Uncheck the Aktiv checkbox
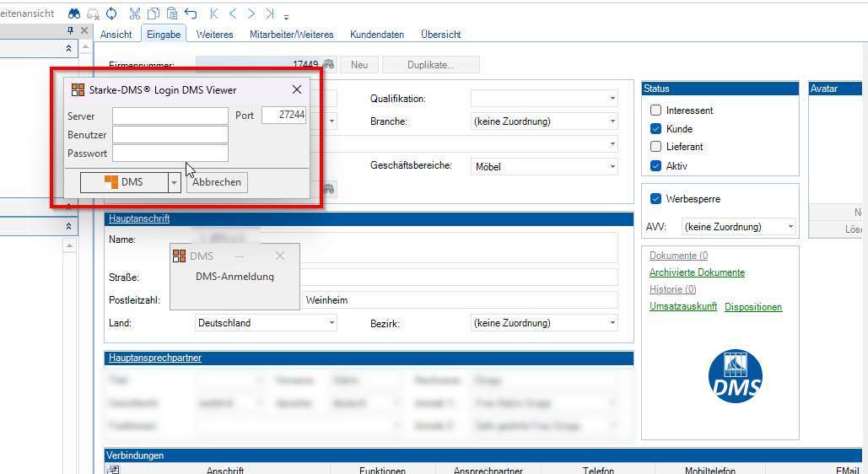This screenshot has width=868, height=474. click(x=656, y=165)
